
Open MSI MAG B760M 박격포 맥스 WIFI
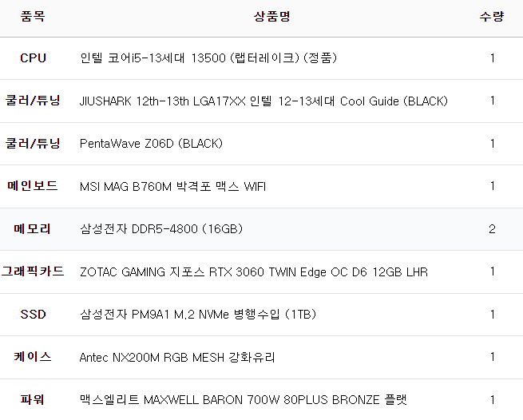pos(172,187)
